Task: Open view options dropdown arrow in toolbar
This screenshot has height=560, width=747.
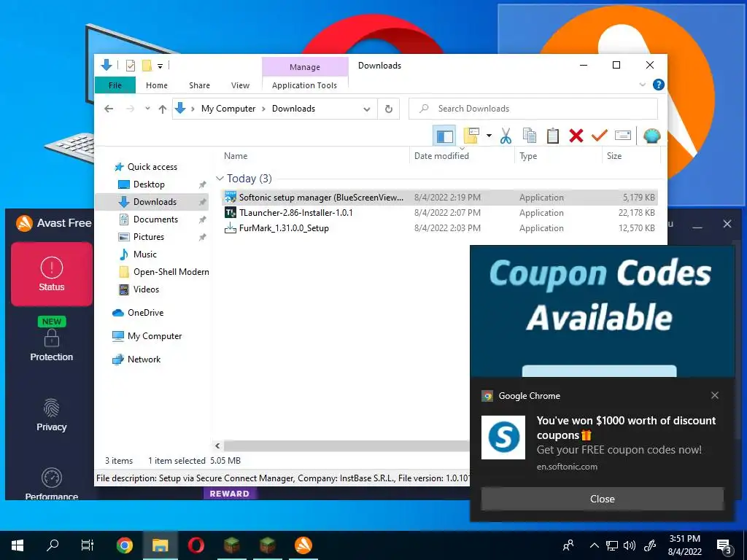Action: (489, 136)
